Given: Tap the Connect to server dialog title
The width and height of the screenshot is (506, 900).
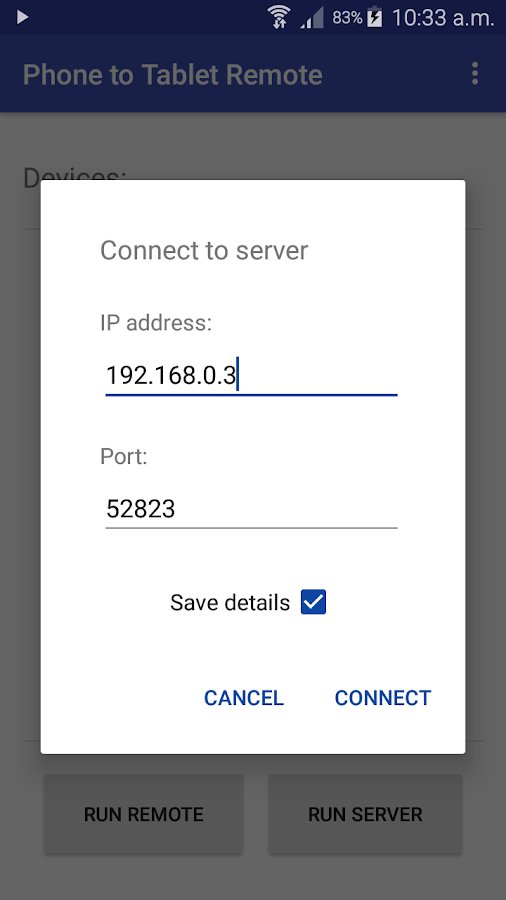Looking at the screenshot, I should 204,251.
